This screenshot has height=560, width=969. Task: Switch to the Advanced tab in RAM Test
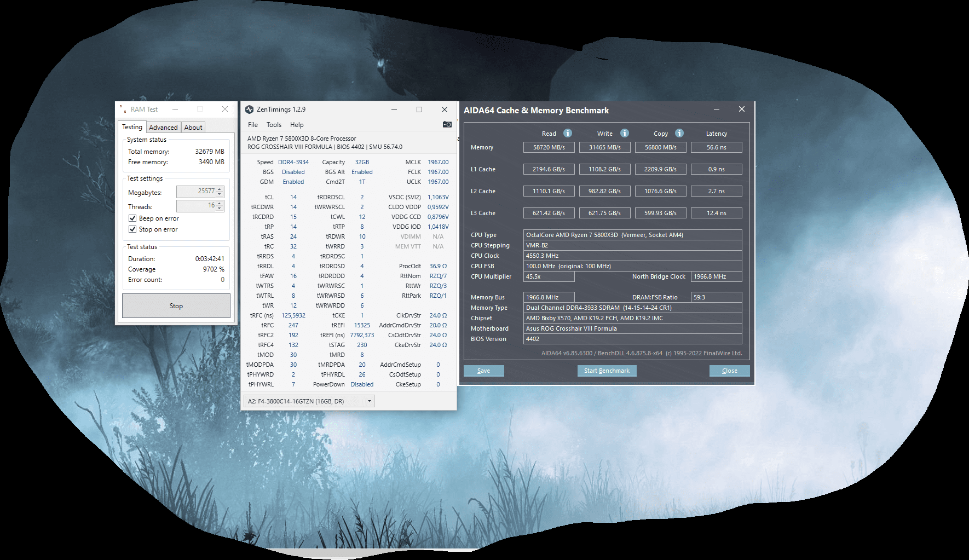point(163,128)
